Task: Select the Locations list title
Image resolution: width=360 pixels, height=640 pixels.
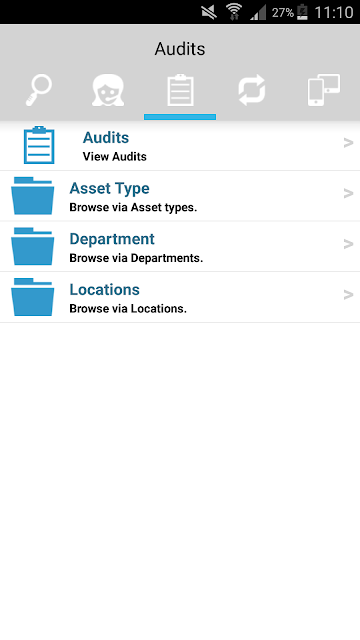Action: 104,289
